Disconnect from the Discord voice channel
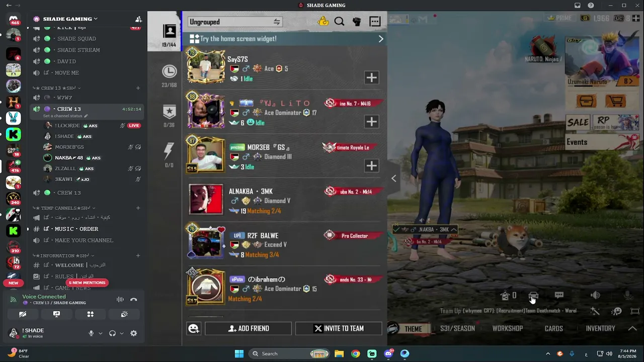The image size is (644, 362). pos(133,300)
